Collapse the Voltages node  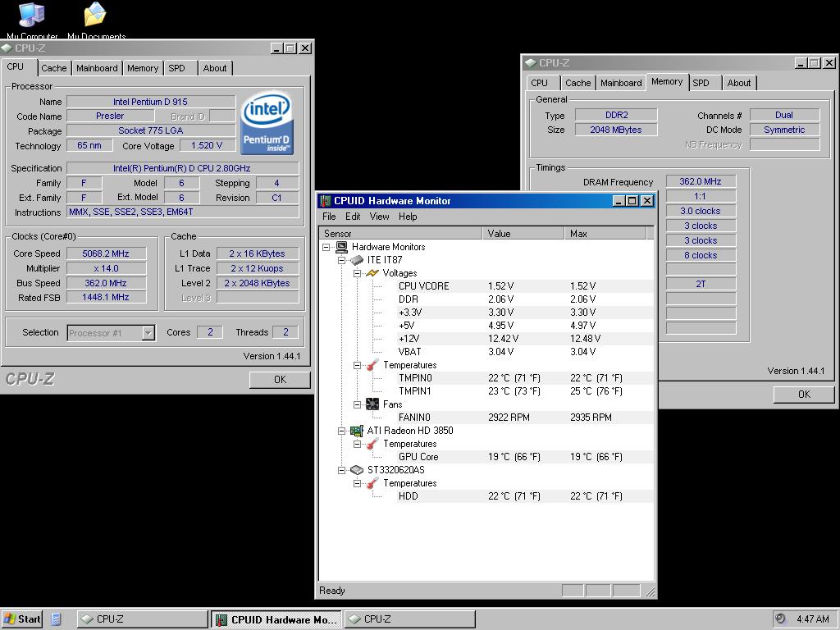pyautogui.click(x=358, y=273)
